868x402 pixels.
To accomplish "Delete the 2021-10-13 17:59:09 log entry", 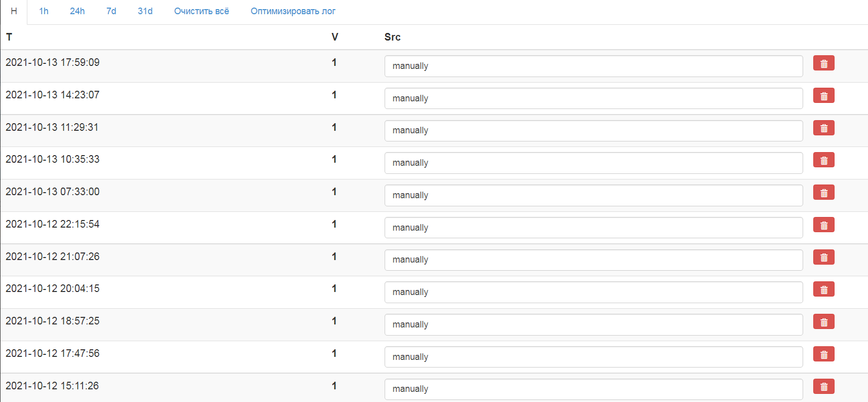I will coord(823,63).
